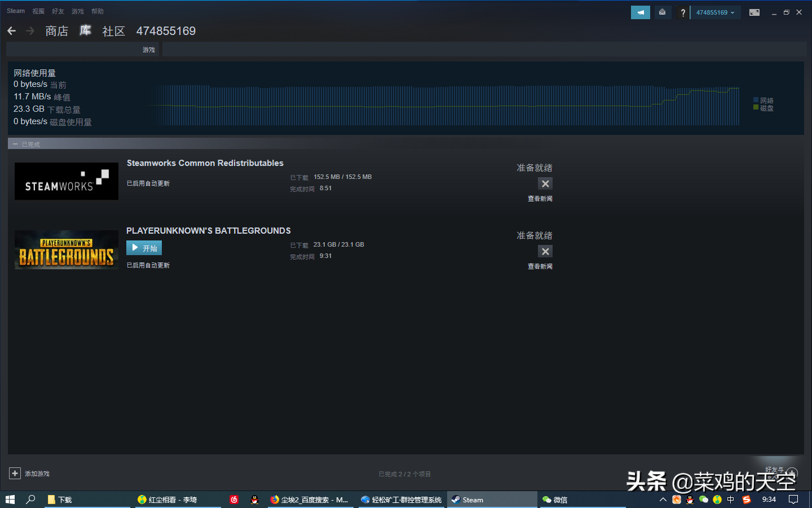Go to the 社区 tab

tap(113, 31)
